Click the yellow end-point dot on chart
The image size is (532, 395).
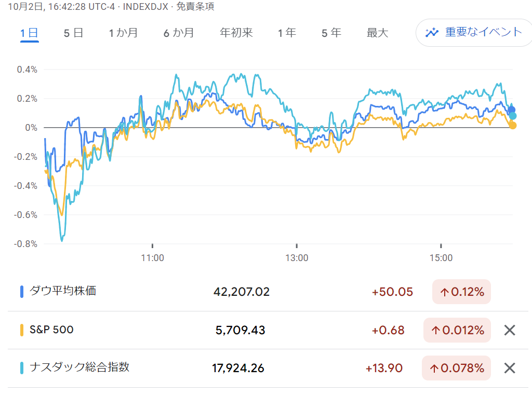pos(513,126)
